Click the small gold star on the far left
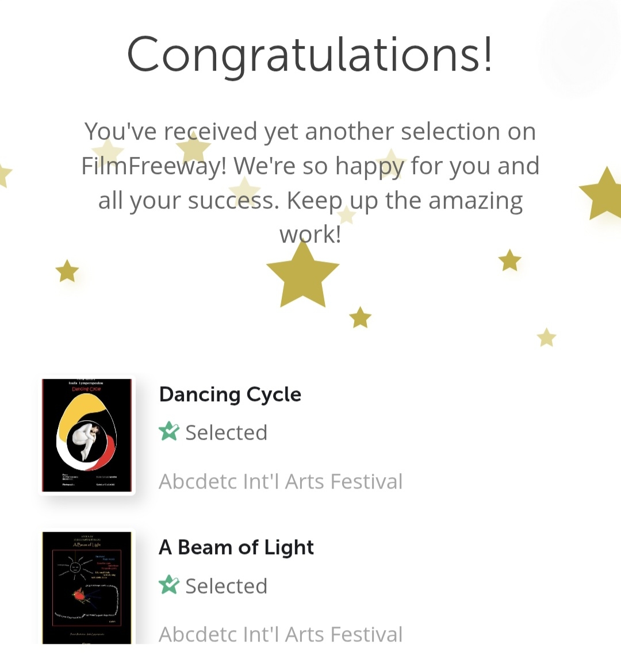This screenshot has height=672, width=621. point(67,271)
